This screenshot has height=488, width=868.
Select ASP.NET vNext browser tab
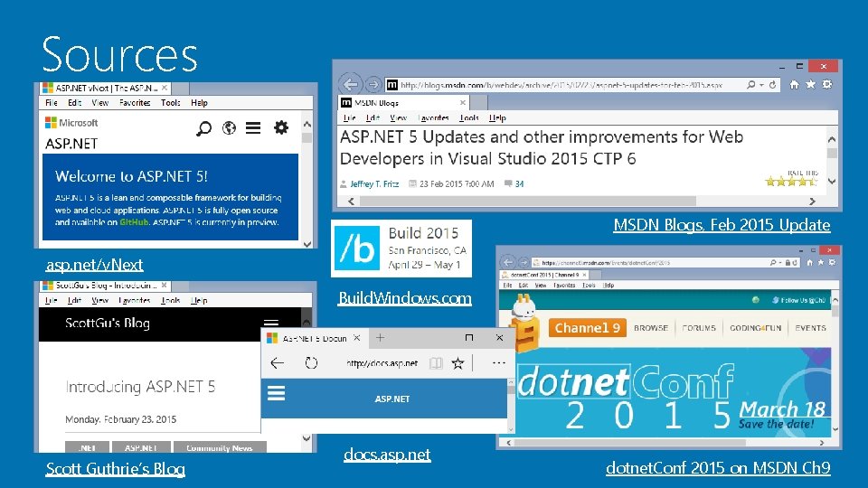click(106, 88)
